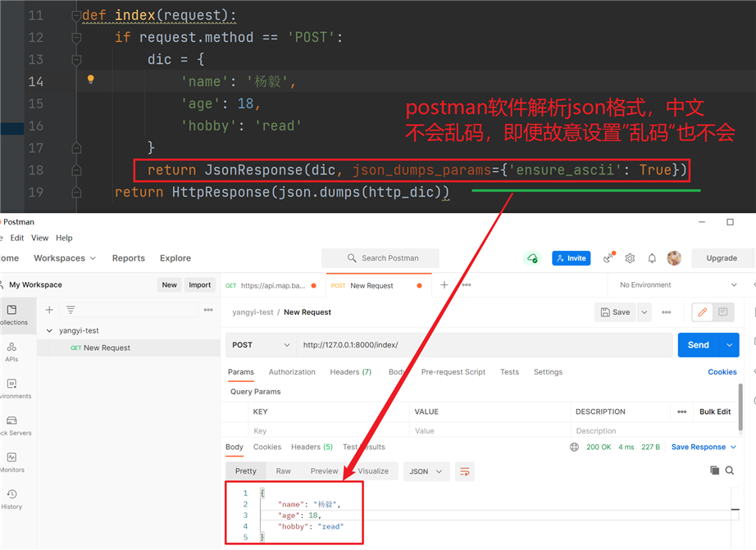756x550 pixels.
Task: Click the Search Postman field
Action: coord(380,258)
